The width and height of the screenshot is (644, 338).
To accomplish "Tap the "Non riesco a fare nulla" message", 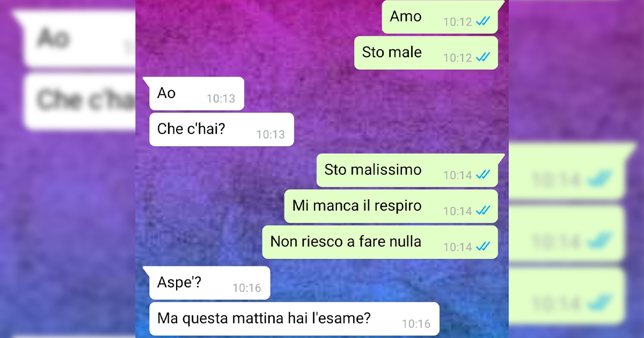I will click(x=380, y=242).
